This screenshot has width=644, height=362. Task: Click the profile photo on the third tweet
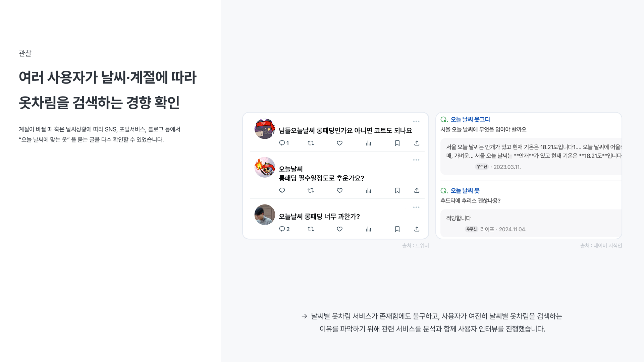265,215
